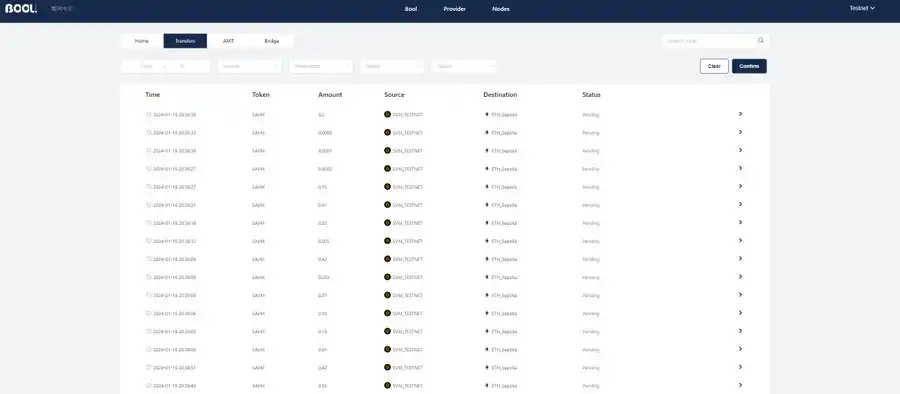Switch to the Bridge tab
Image resolution: width=900 pixels, height=394 pixels.
click(272, 41)
